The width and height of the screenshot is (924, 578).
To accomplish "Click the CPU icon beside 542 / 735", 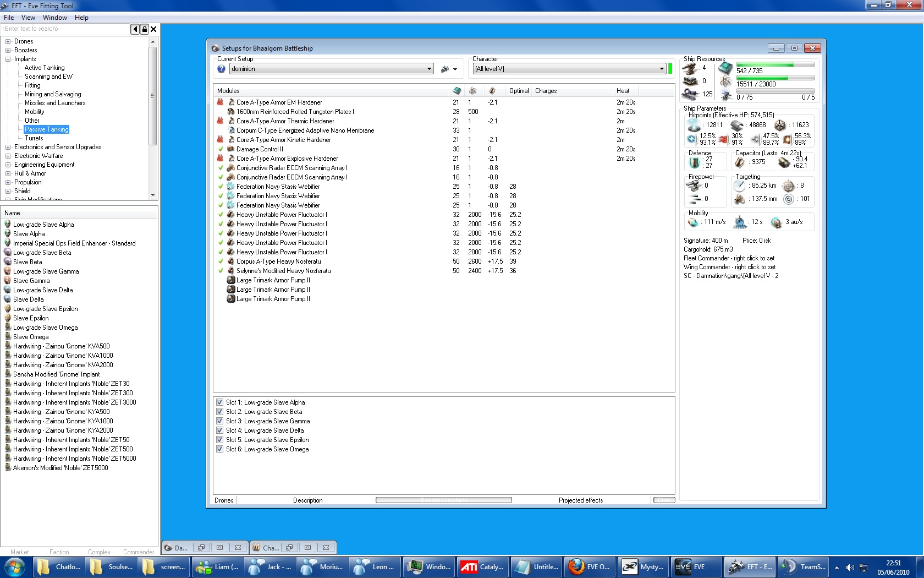I will click(725, 68).
